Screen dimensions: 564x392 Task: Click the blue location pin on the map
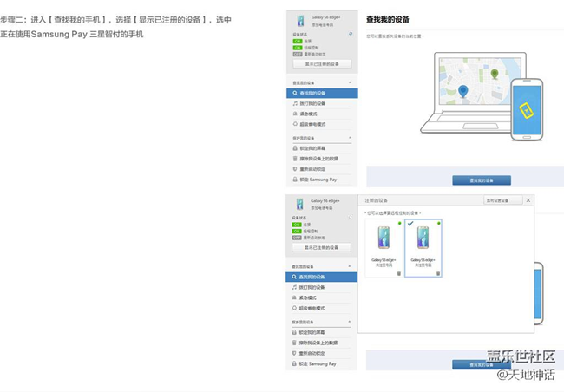(462, 90)
